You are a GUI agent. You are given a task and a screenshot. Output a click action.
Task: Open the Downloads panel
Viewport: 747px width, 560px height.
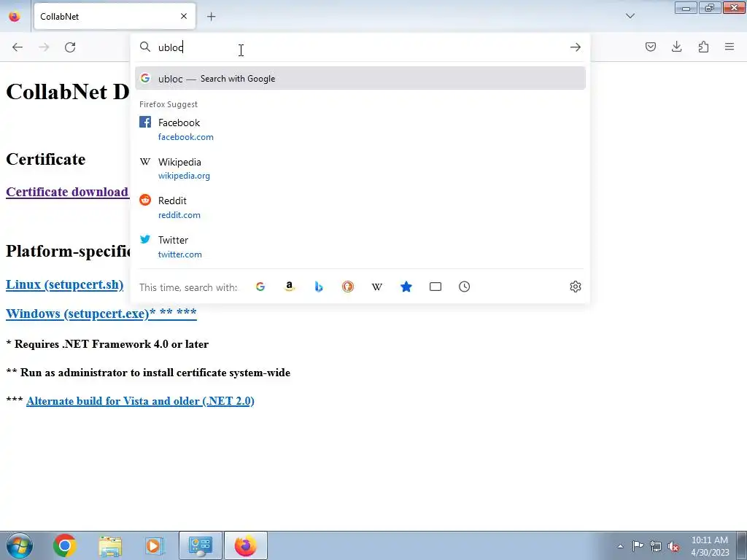(x=676, y=47)
